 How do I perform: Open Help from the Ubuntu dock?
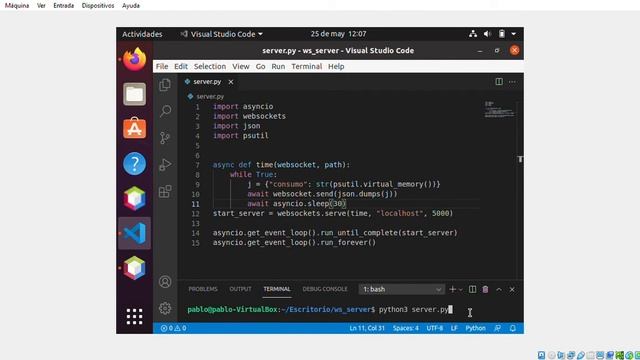pos(134,163)
